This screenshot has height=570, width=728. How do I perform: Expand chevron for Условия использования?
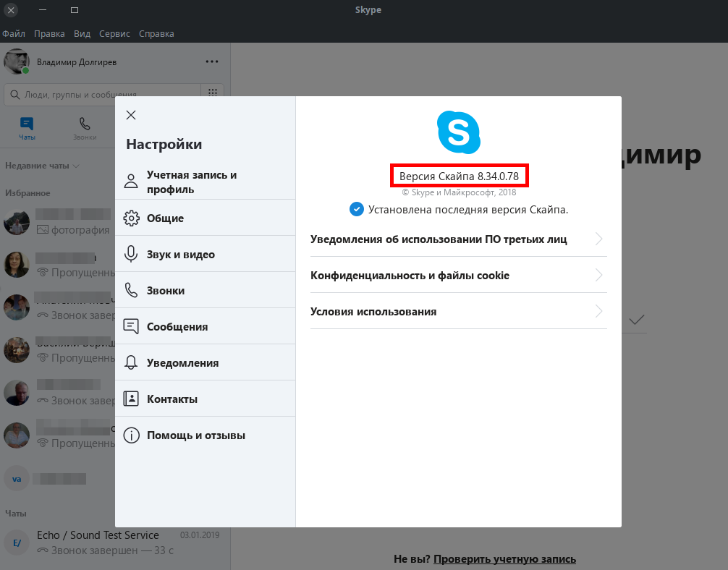[x=599, y=312]
